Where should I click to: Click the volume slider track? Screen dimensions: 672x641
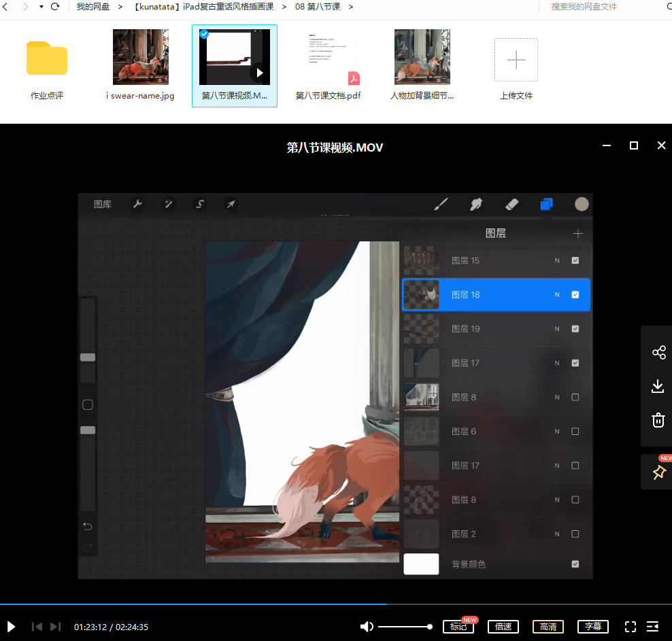[404, 627]
